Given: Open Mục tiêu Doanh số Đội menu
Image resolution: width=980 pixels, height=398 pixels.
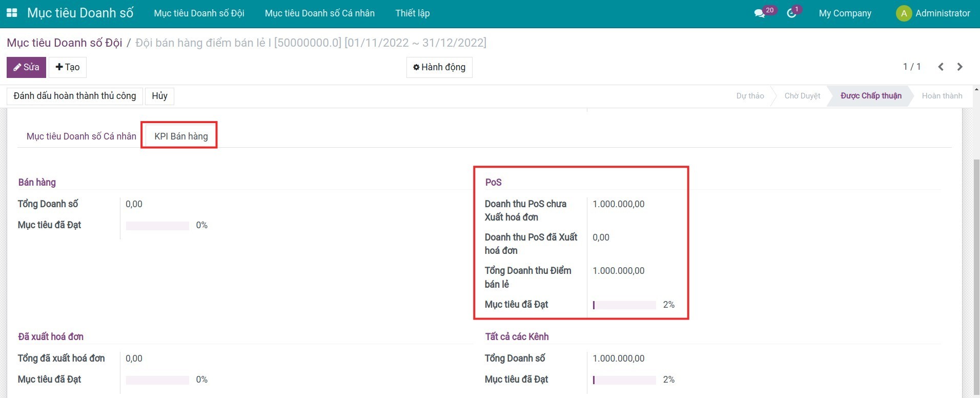Looking at the screenshot, I should [199, 13].
